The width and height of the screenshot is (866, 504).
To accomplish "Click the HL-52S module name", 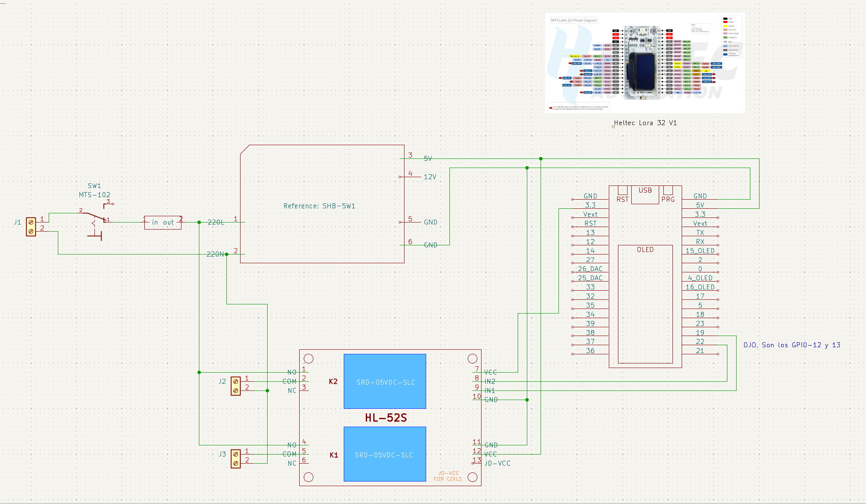I will click(386, 418).
